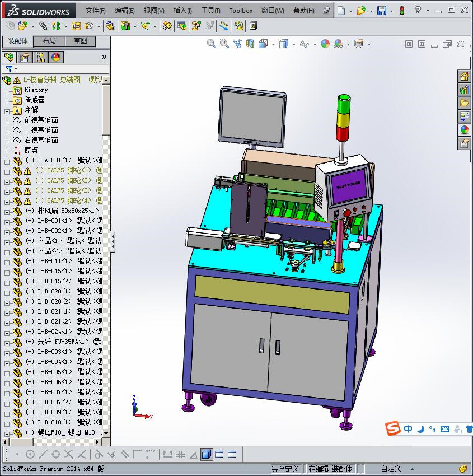
Task: Open the 编辑(E) menu
Action: point(124,11)
